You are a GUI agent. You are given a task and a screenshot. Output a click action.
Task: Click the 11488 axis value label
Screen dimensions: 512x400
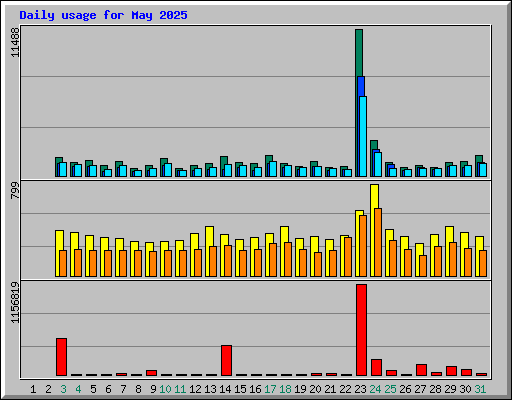pyautogui.click(x=15, y=42)
